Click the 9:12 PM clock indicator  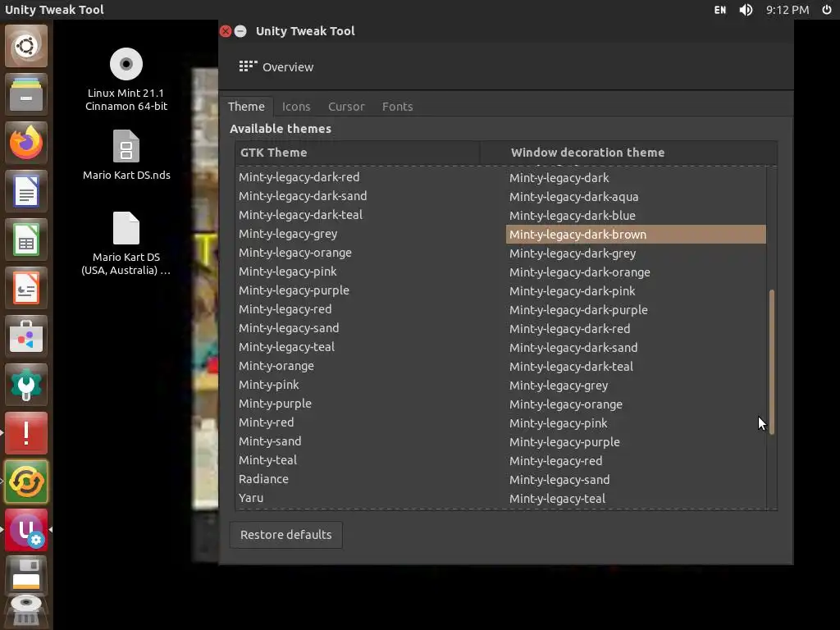pos(787,10)
